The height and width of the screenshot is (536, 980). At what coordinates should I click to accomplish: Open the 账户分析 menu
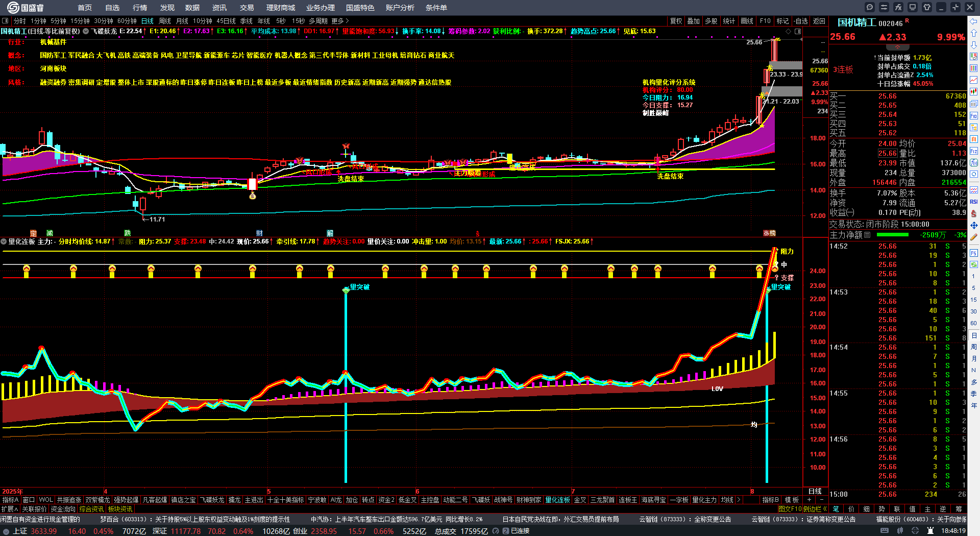(x=400, y=8)
